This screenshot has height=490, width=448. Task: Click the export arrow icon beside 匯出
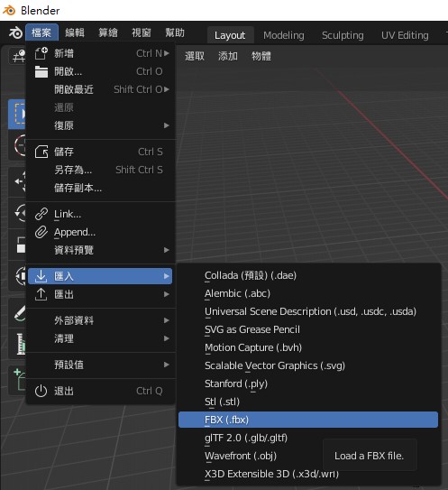coord(41,294)
